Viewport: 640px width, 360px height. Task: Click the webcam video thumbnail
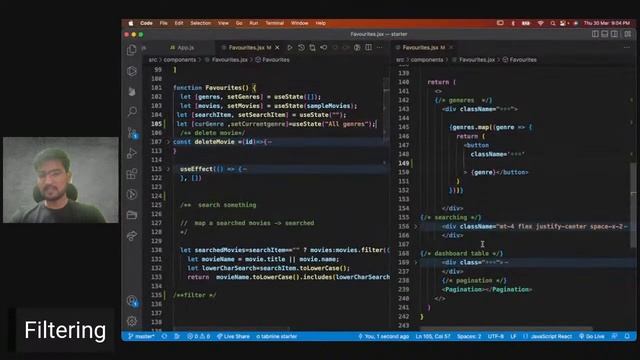point(61,180)
